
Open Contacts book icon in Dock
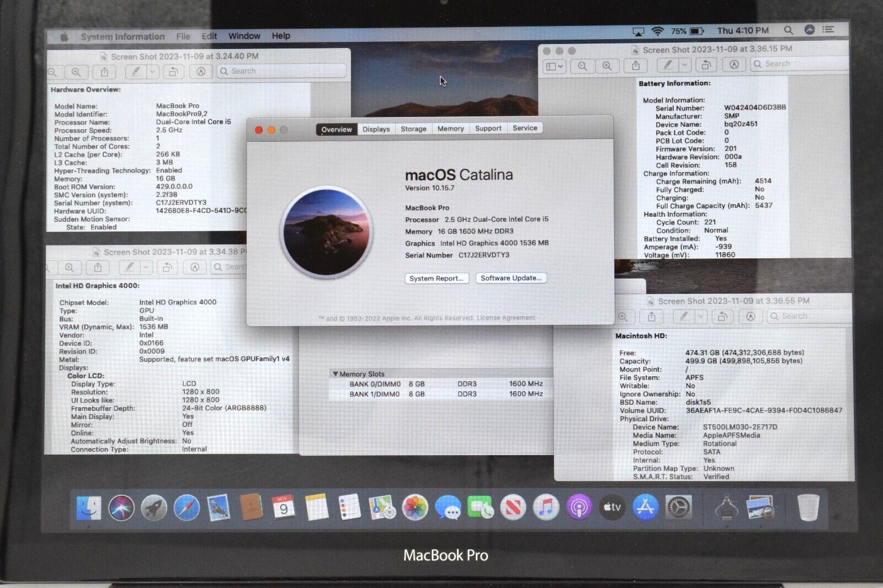point(251,507)
